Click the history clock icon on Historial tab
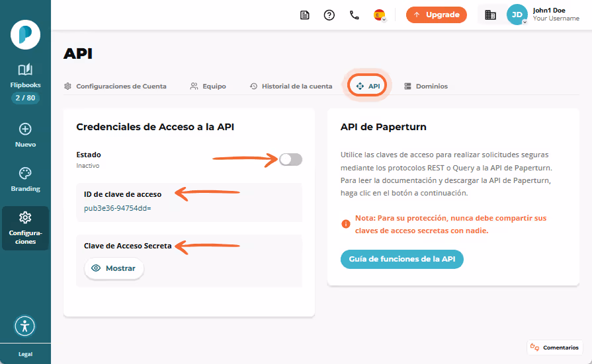592x364 pixels. (x=253, y=87)
